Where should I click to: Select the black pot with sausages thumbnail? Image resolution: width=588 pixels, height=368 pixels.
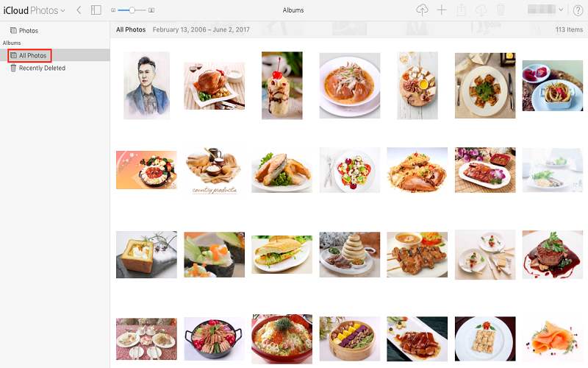tap(214, 339)
